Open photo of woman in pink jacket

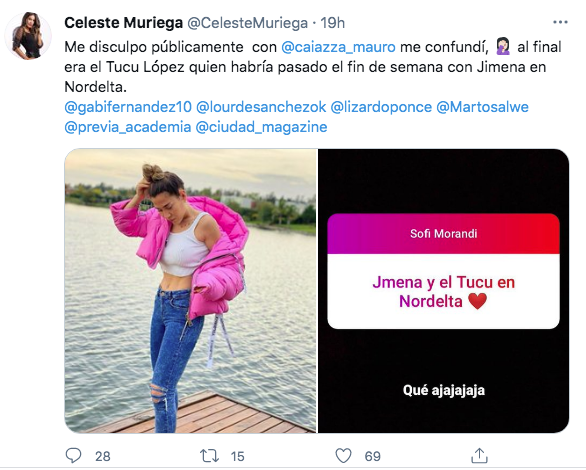(x=191, y=291)
